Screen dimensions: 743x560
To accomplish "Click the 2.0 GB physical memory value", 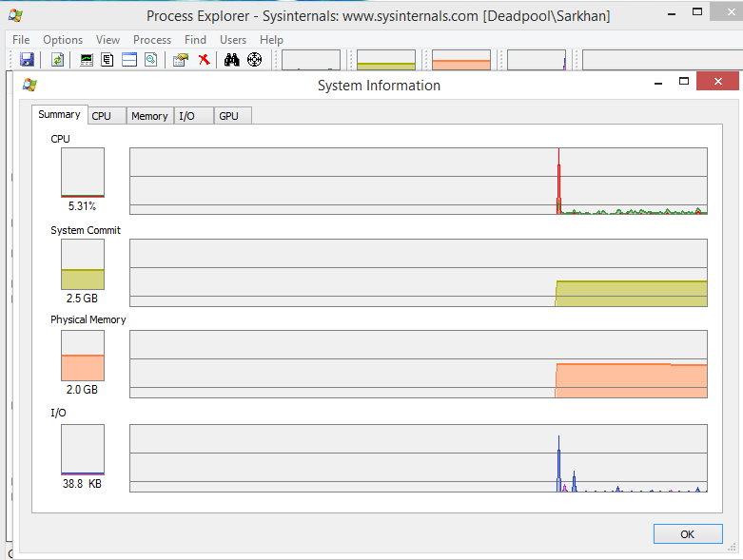I will click(x=82, y=390).
